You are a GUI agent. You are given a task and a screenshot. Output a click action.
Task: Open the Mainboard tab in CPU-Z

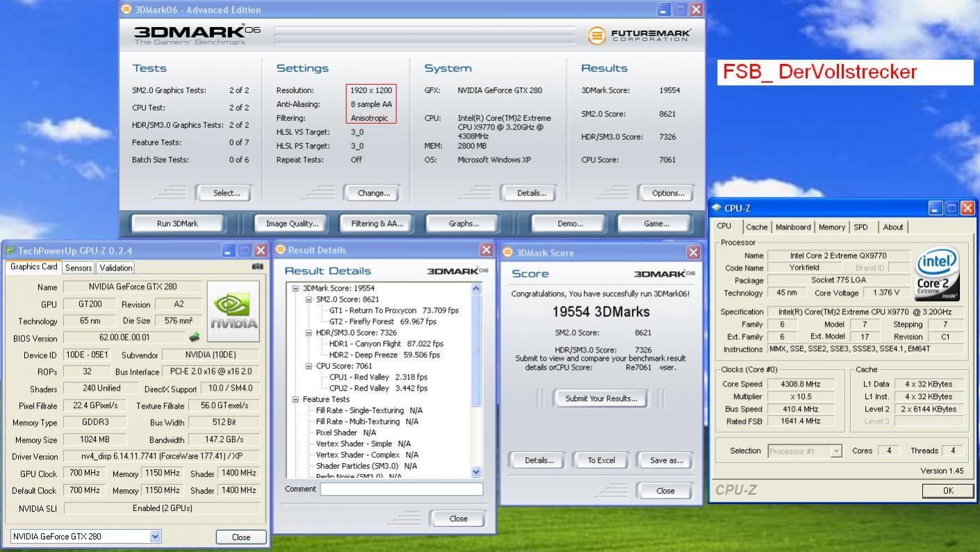point(793,227)
